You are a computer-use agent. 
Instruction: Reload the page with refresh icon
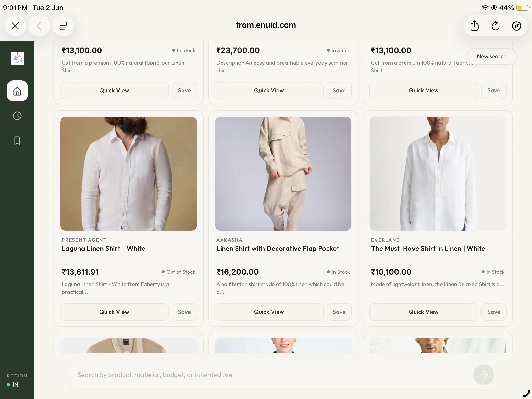coord(495,26)
